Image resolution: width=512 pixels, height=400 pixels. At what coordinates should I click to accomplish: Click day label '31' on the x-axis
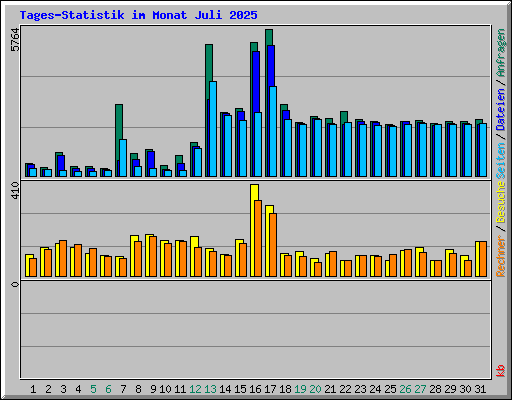click(480, 389)
